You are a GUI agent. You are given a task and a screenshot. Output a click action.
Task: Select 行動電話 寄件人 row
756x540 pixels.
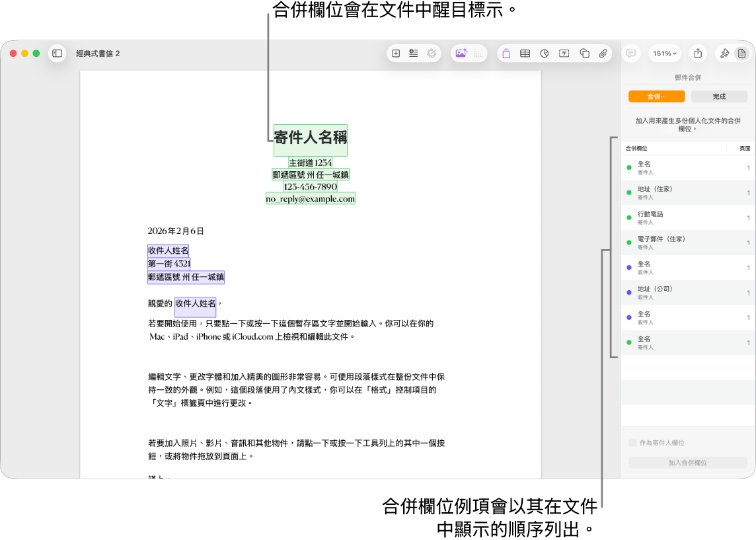(688, 218)
